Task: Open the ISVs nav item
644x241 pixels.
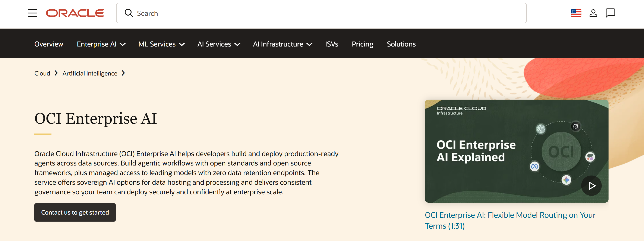Action: pos(331,44)
